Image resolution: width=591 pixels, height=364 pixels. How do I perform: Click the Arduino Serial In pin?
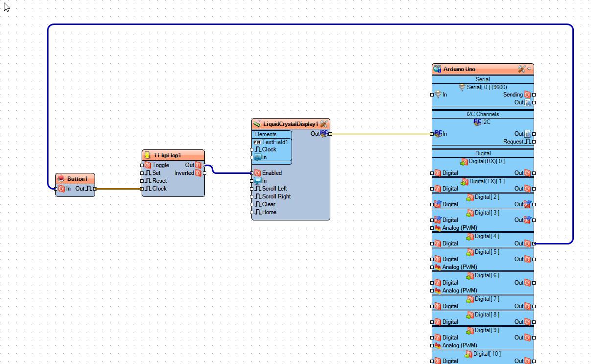432,95
